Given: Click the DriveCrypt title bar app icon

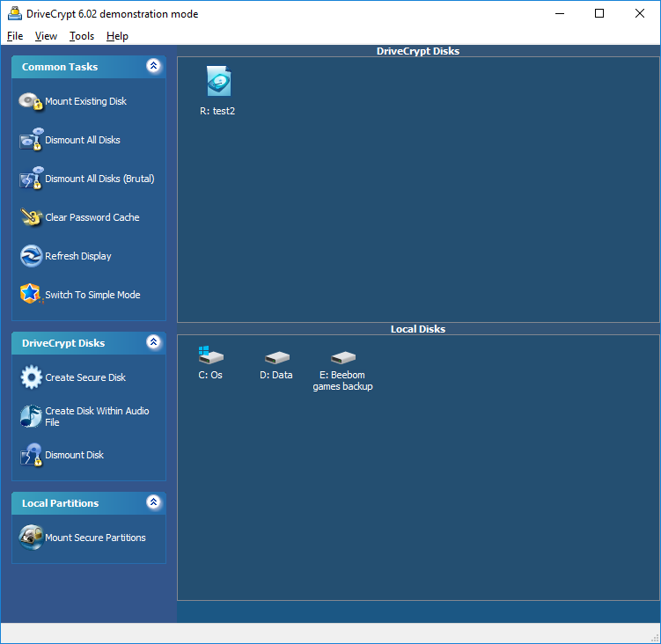Looking at the screenshot, I should click(15, 13).
